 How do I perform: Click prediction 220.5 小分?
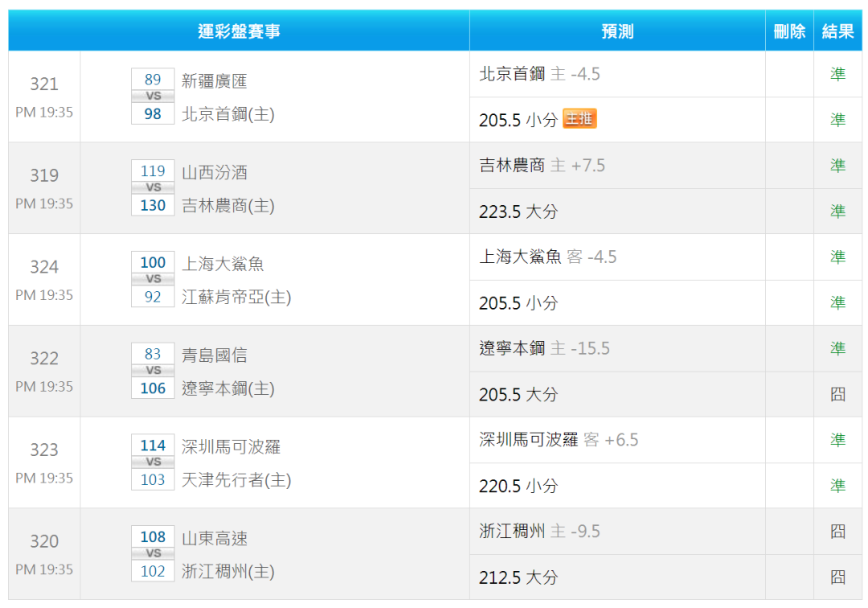coord(518,485)
